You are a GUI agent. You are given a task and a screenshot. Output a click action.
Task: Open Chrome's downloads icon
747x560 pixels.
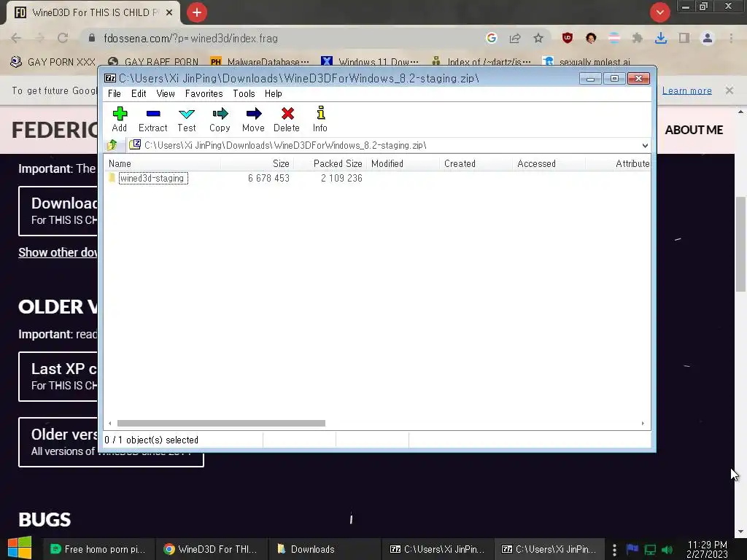(661, 38)
